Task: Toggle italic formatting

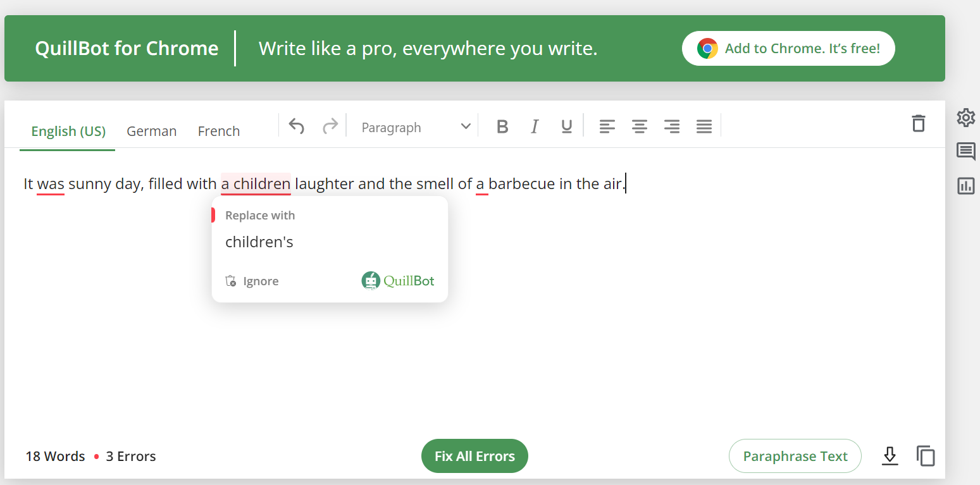Action: 535,127
